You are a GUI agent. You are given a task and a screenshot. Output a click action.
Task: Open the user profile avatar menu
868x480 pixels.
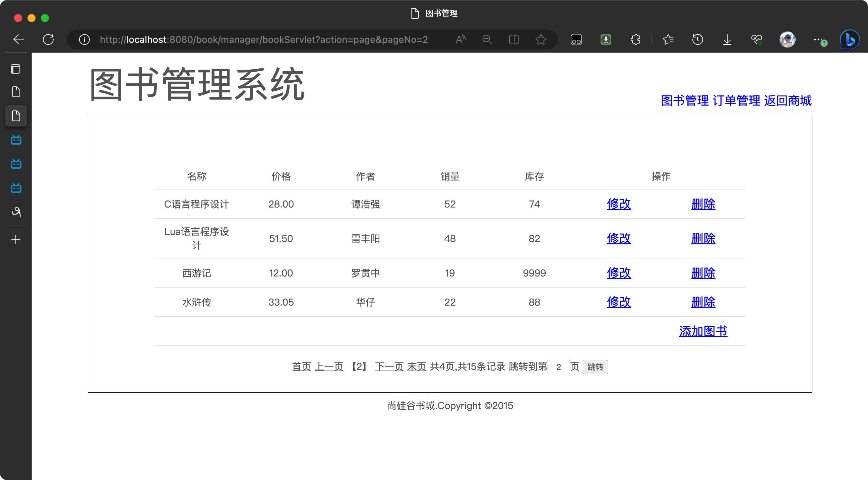(787, 39)
